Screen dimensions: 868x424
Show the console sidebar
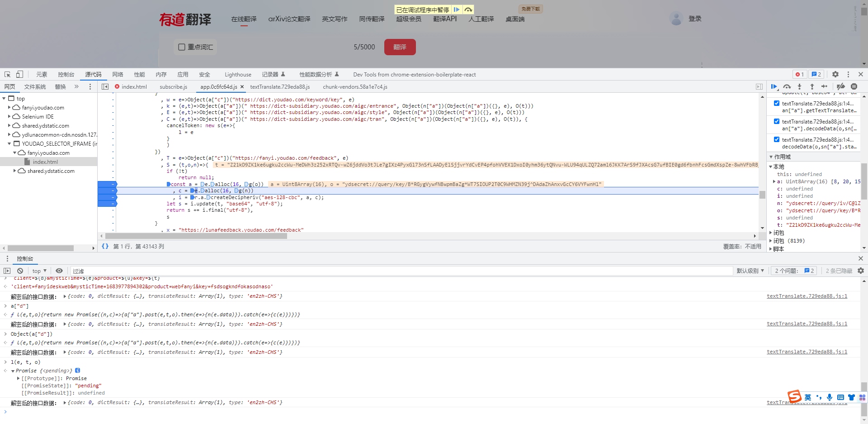click(x=7, y=271)
